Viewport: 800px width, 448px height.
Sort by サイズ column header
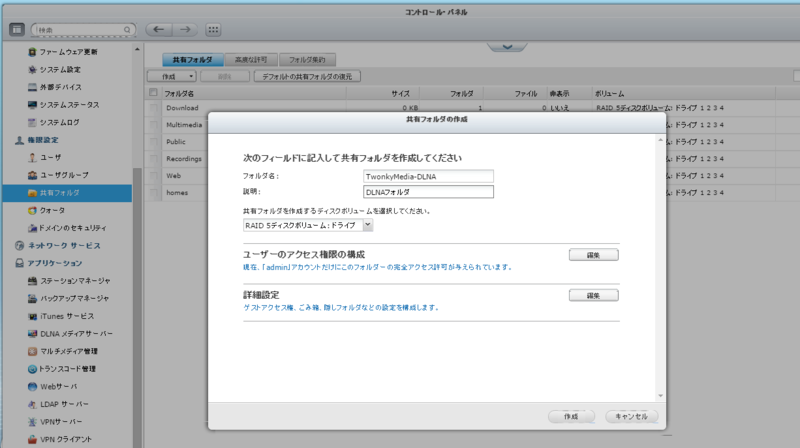pos(401,93)
